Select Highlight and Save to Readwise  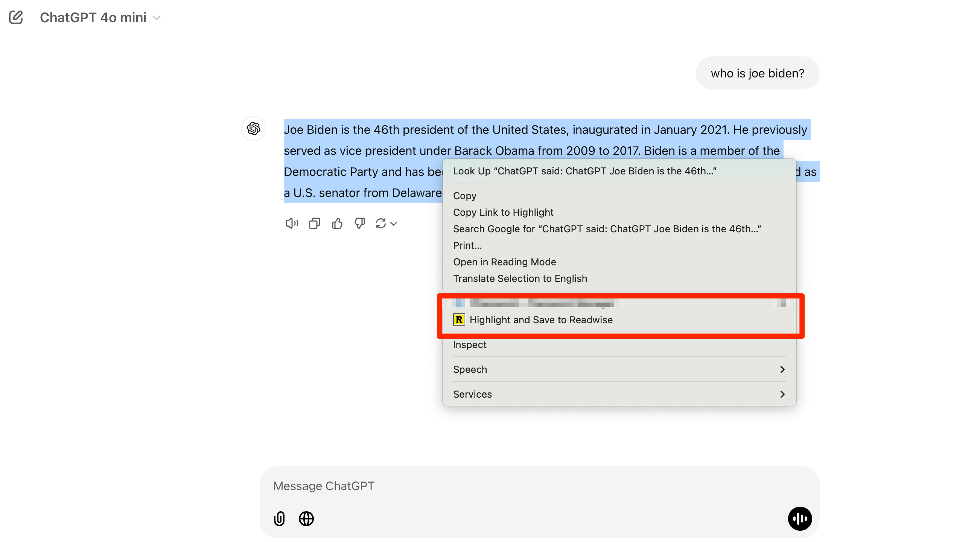540,320
